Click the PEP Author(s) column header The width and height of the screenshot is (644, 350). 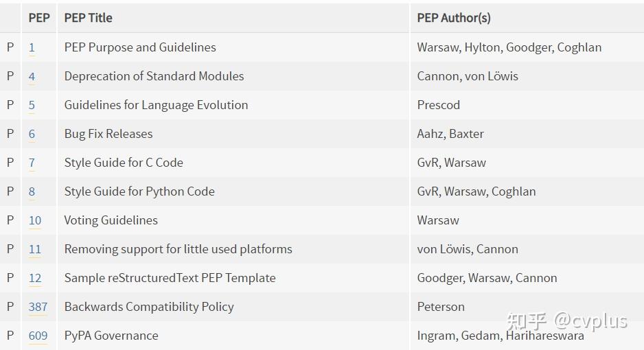(454, 18)
